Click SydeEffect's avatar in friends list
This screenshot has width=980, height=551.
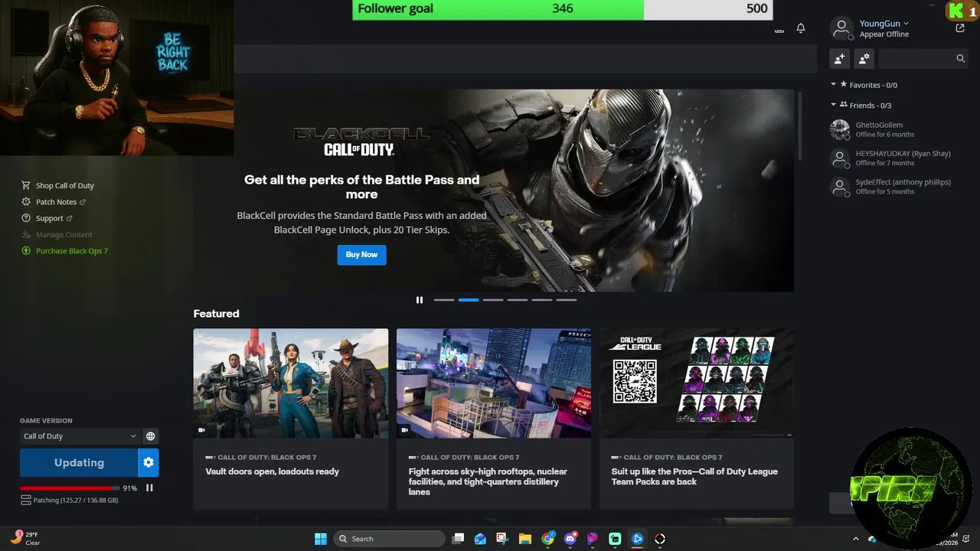pos(840,187)
